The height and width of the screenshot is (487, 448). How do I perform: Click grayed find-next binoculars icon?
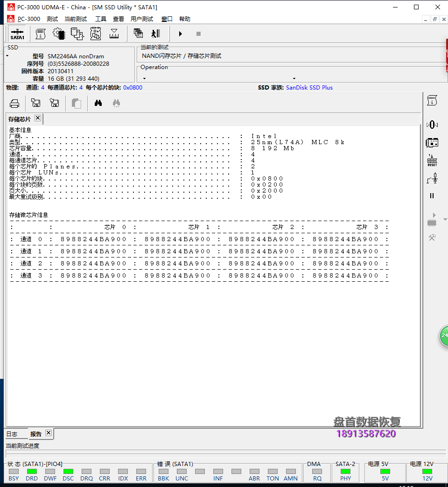[117, 103]
